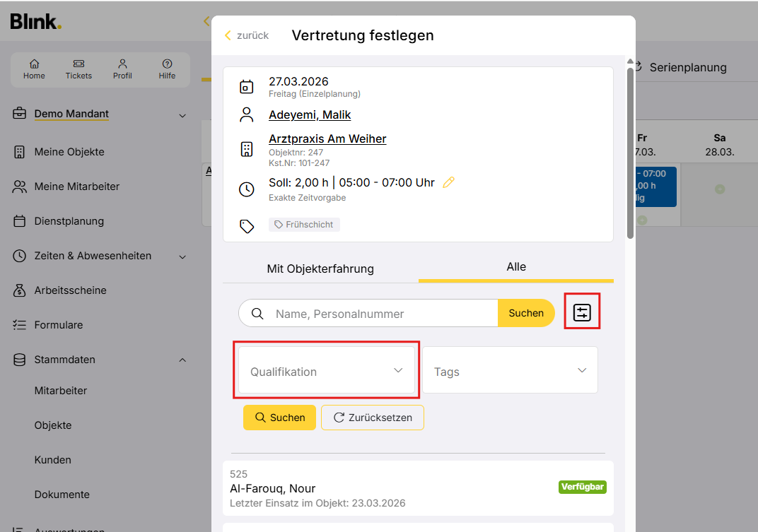Viewport: 758px width, 532px height.
Task: Expand the Qualifikation dropdown
Action: [x=327, y=371]
